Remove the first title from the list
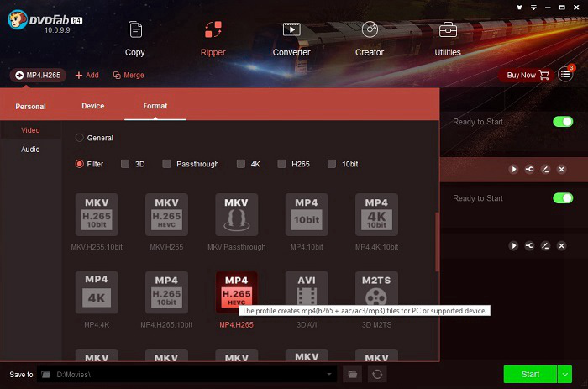The height and width of the screenshot is (389, 588). pyautogui.click(x=561, y=169)
